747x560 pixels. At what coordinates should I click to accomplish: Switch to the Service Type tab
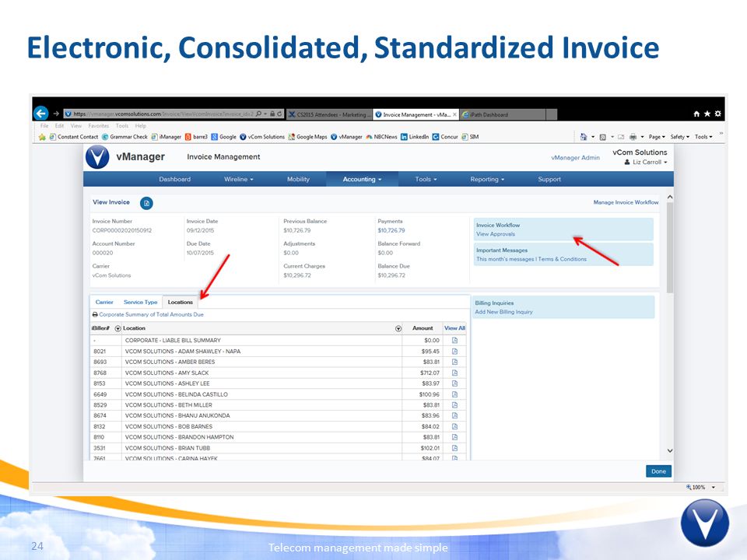pos(140,303)
